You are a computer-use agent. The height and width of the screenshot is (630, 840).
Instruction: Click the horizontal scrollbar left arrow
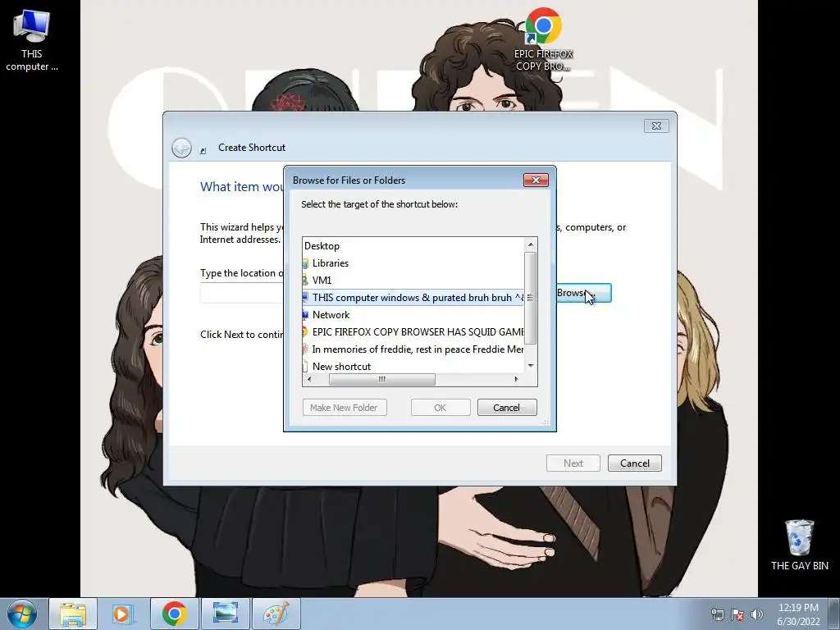pyautogui.click(x=309, y=379)
